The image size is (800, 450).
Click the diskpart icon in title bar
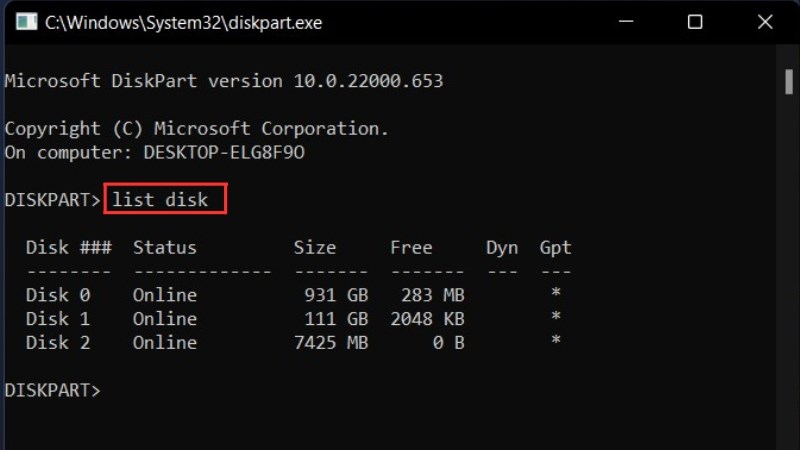point(27,21)
